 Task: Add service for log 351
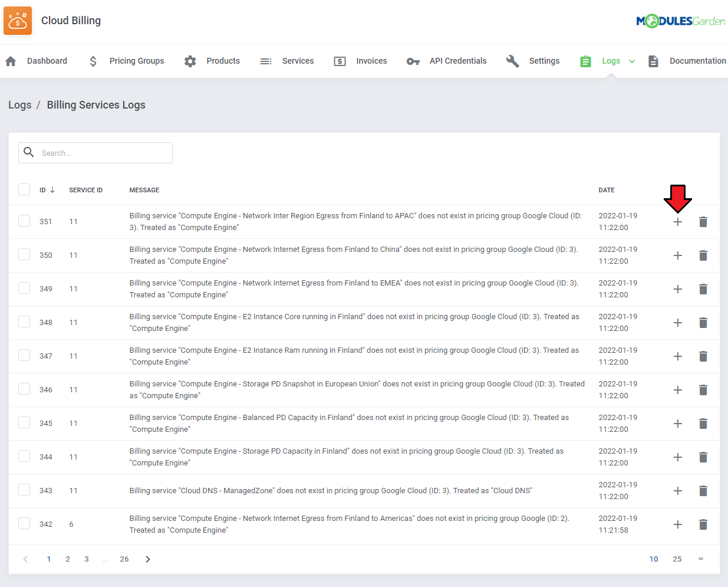click(678, 222)
